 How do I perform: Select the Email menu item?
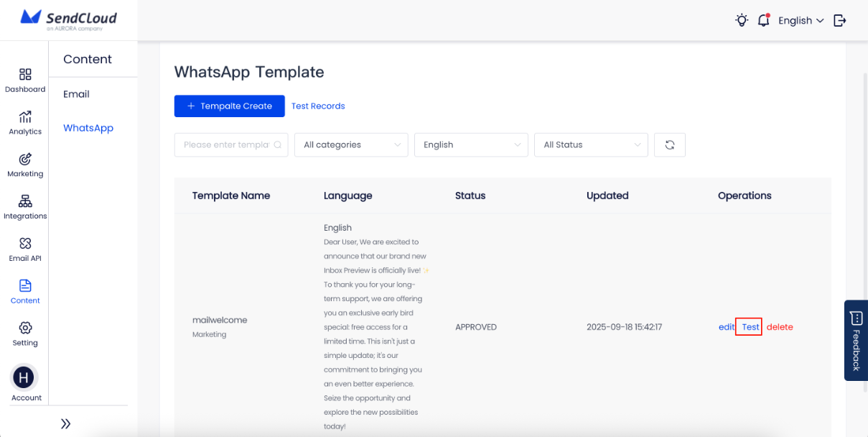(77, 93)
